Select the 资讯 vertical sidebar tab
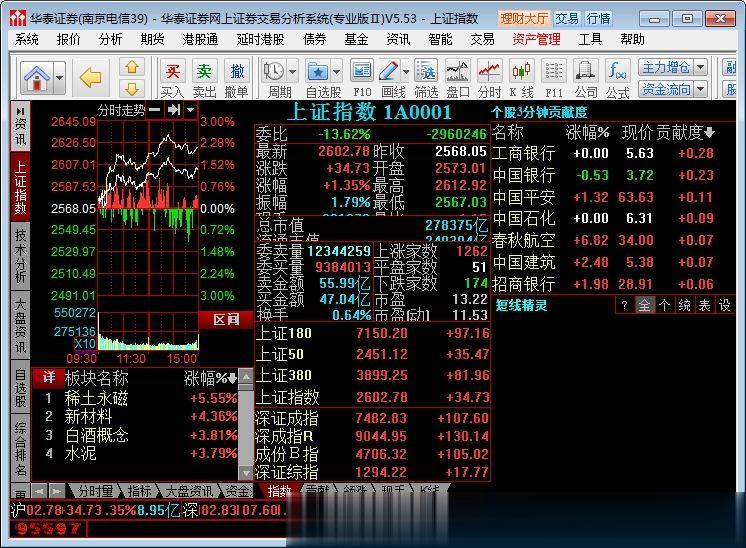Image resolution: width=746 pixels, height=548 pixels. tap(20, 126)
